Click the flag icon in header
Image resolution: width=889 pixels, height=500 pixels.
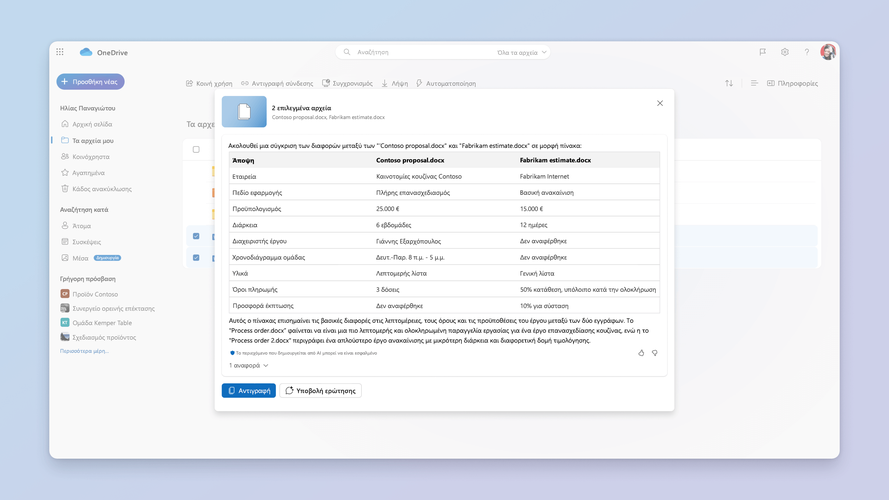tap(763, 52)
